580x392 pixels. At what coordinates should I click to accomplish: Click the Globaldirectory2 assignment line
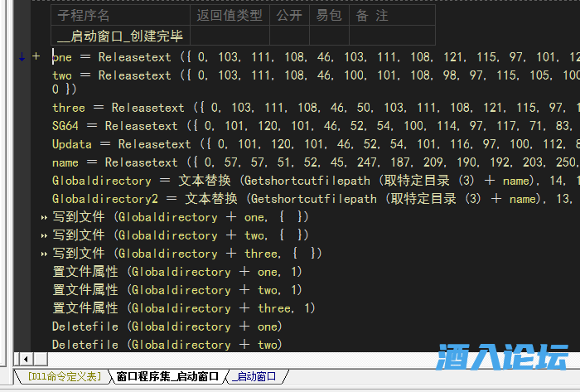(x=249, y=199)
